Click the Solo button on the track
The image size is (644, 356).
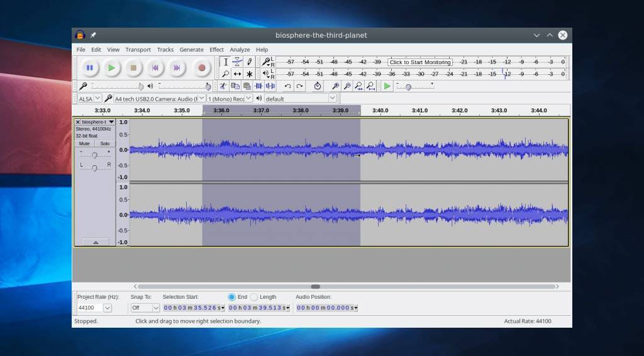pos(104,143)
